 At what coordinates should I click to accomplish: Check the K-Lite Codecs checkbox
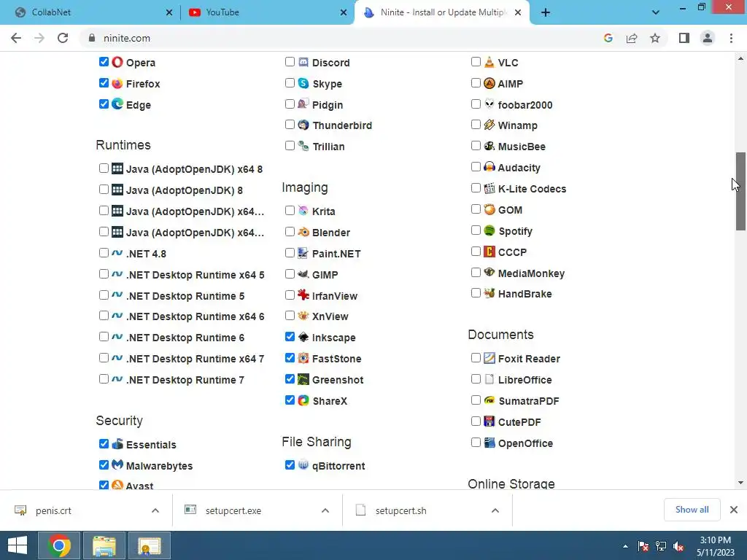(476, 188)
